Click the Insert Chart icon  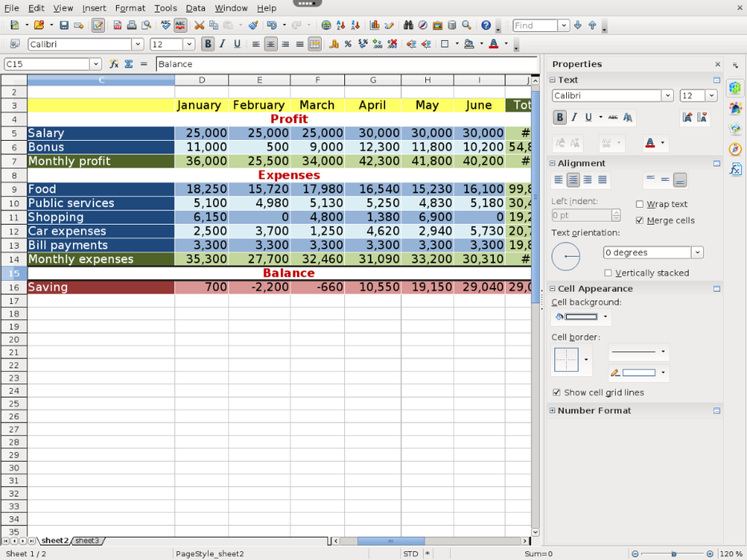pyautogui.click(x=375, y=26)
